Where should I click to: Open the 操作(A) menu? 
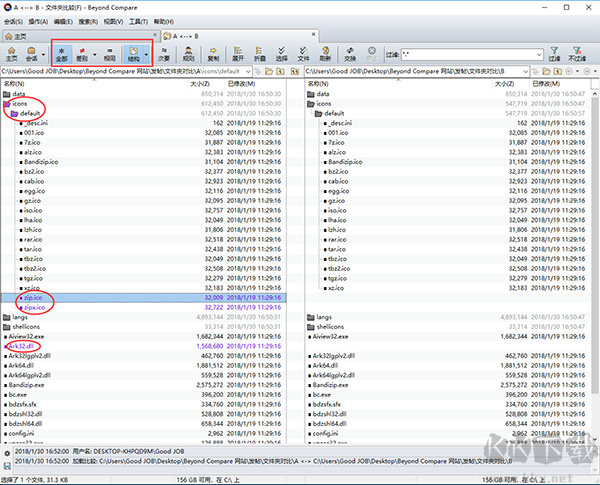(x=38, y=22)
